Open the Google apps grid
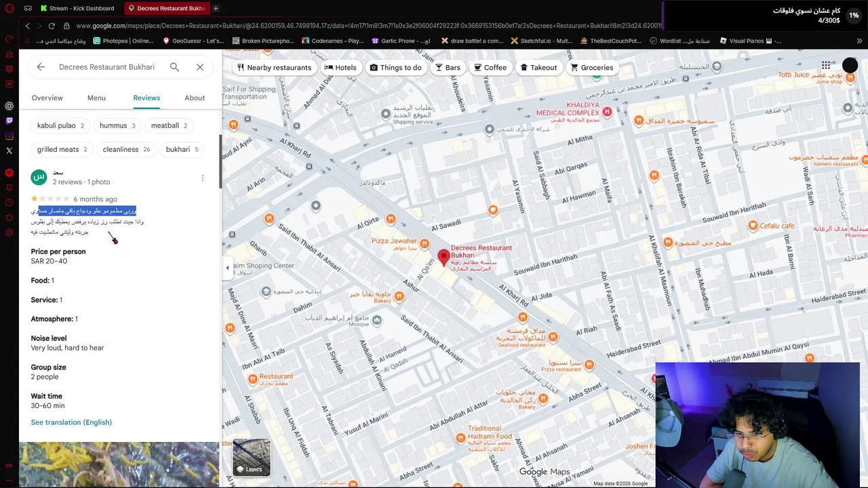Screen dimensions: 868x488 pyautogui.click(x=826, y=66)
